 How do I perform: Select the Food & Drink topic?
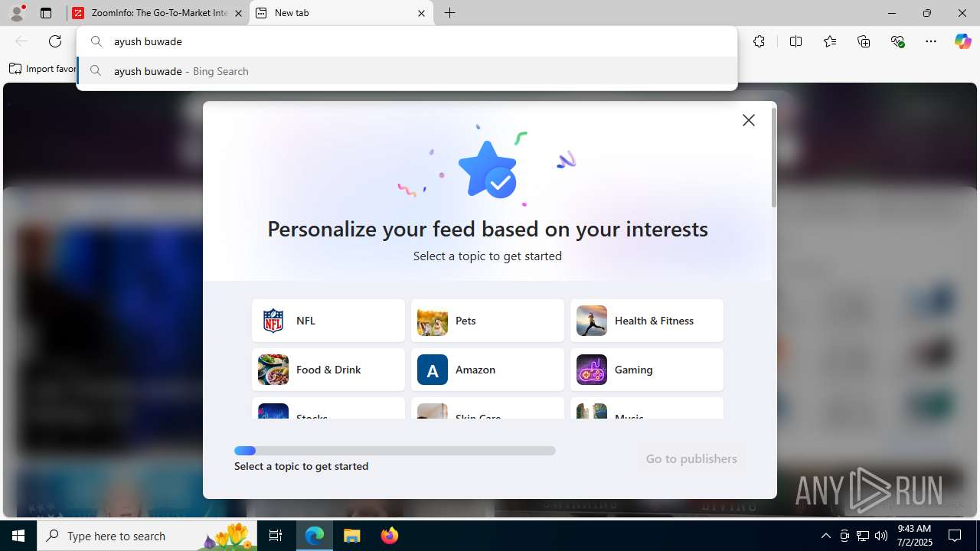[328, 370]
